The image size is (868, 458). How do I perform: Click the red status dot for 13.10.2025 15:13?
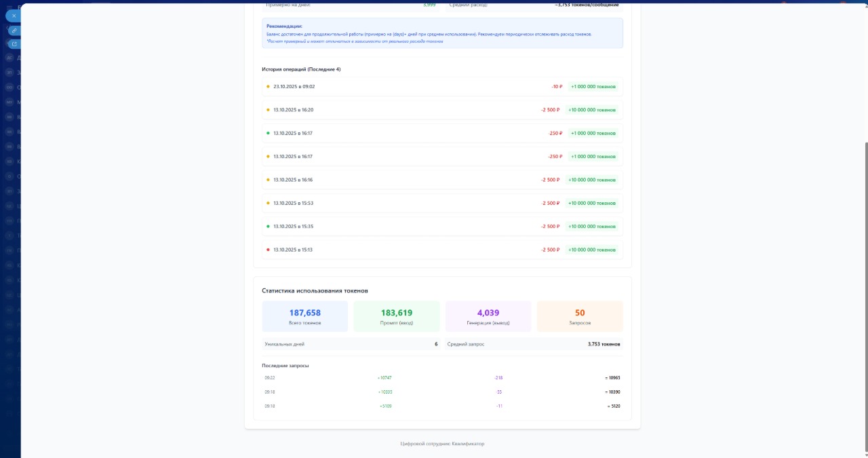(x=268, y=250)
